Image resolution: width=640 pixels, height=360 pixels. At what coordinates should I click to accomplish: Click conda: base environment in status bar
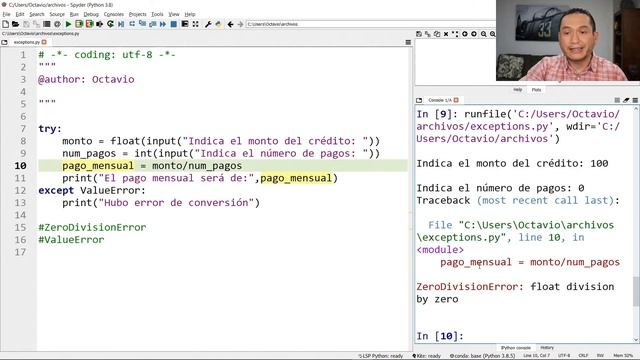[482, 356]
